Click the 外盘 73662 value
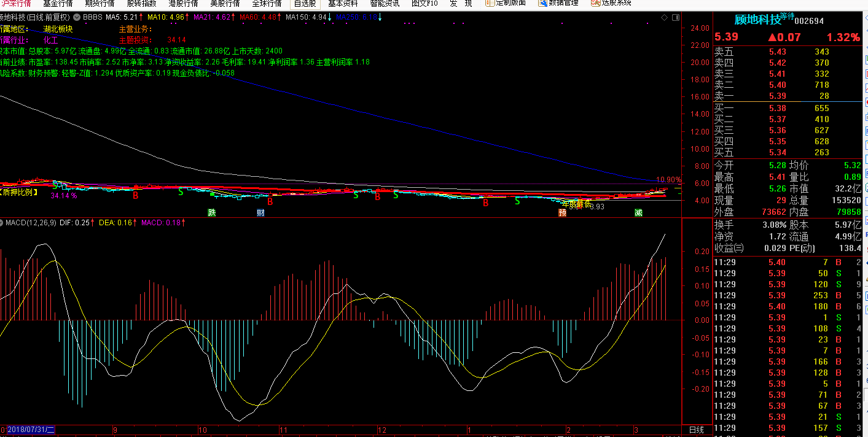This screenshot has height=437, width=868. click(773, 212)
